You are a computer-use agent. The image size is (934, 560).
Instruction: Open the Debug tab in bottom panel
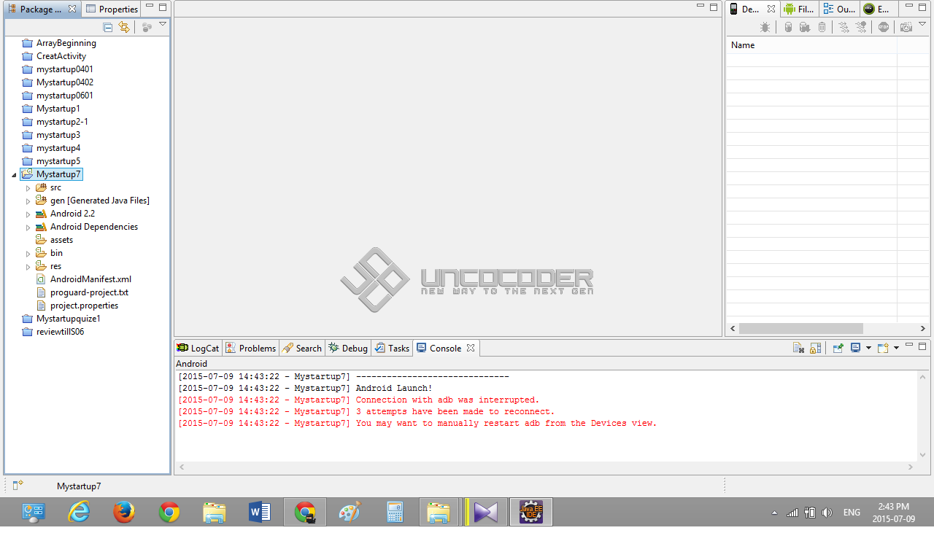(x=348, y=348)
